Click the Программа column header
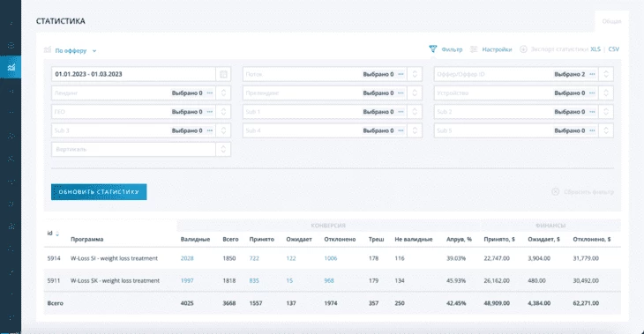 click(x=86, y=239)
